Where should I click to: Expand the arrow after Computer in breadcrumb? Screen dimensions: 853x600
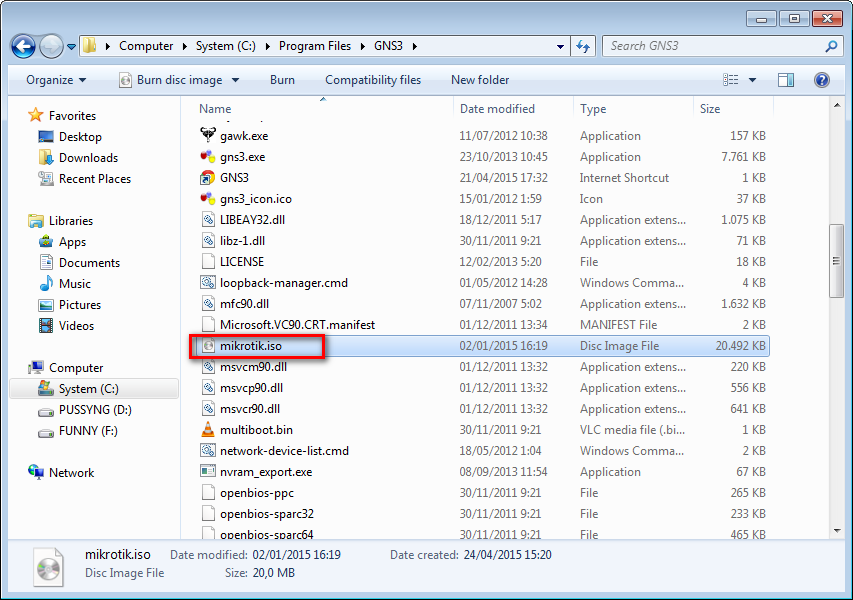click(x=184, y=46)
